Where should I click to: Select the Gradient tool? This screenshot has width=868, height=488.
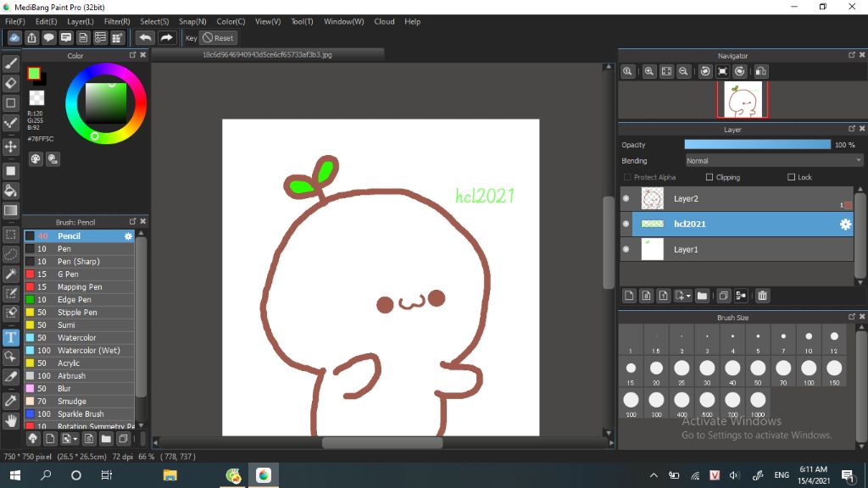point(10,210)
